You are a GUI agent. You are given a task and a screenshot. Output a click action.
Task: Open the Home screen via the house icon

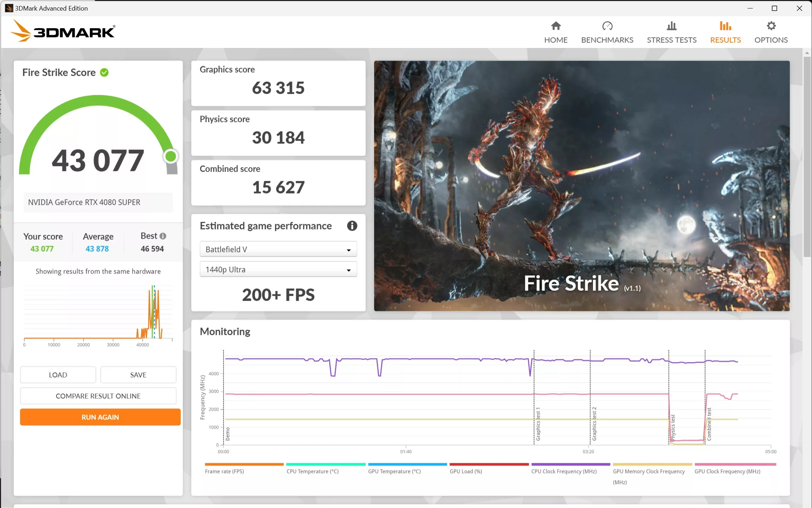click(556, 26)
